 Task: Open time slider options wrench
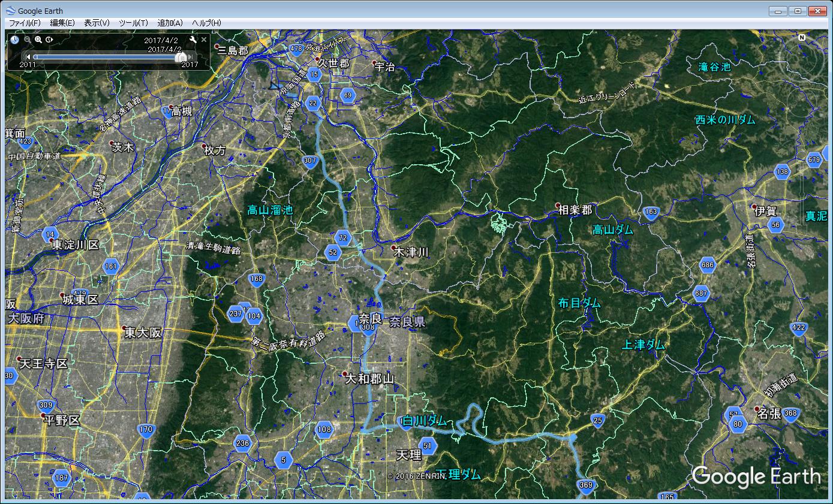(x=193, y=40)
